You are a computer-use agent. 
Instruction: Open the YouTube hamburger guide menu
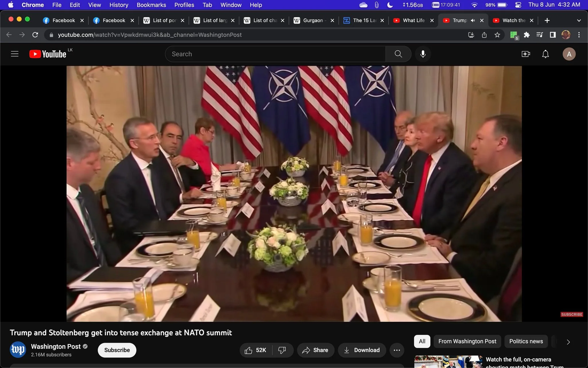click(x=15, y=54)
